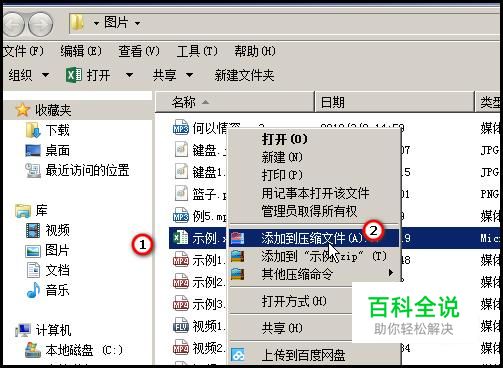Click the star icon next to 收藏夹

22,110
